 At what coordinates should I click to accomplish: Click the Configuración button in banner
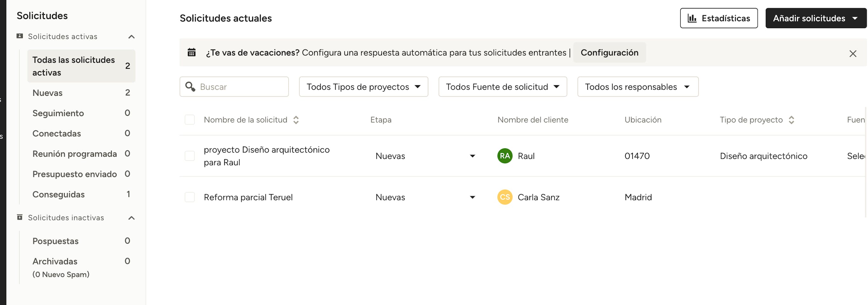[609, 53]
